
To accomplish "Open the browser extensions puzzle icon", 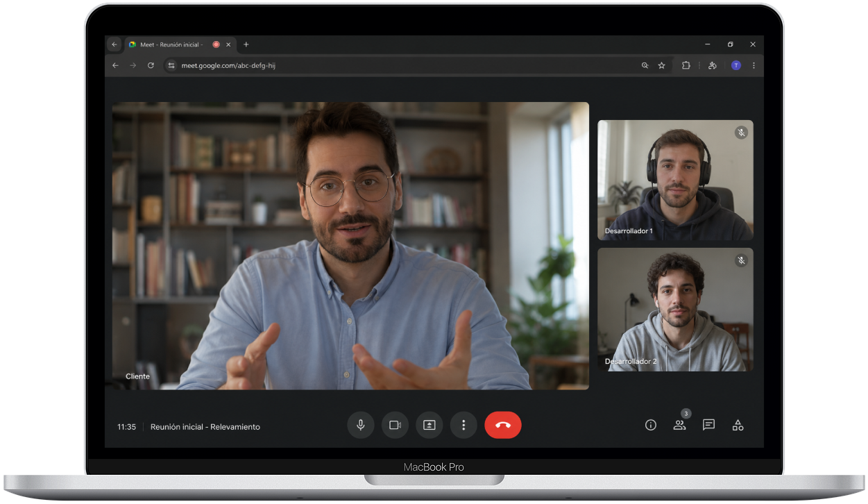I will (x=686, y=65).
